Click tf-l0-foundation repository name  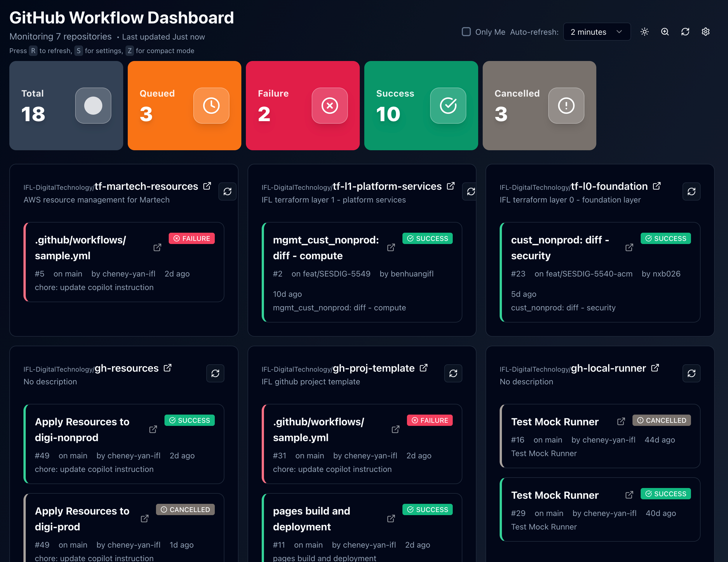pyautogui.click(x=609, y=186)
